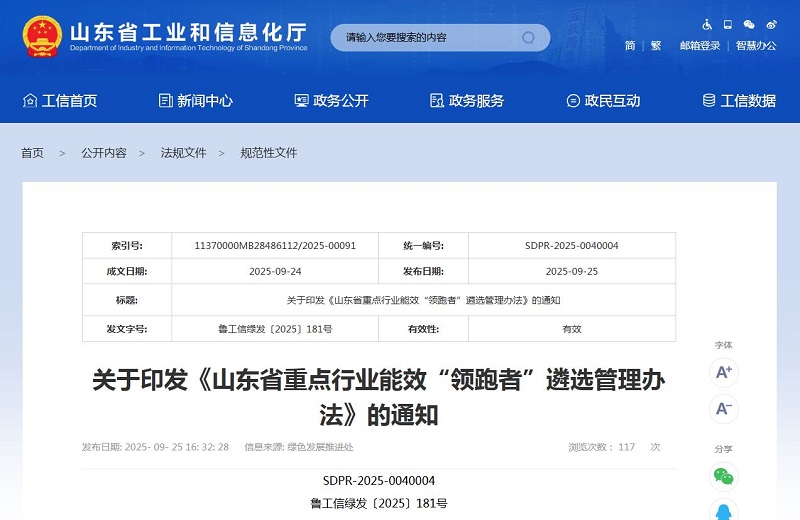
Task: Switch to simplified Chinese 简
Action: [x=630, y=46]
